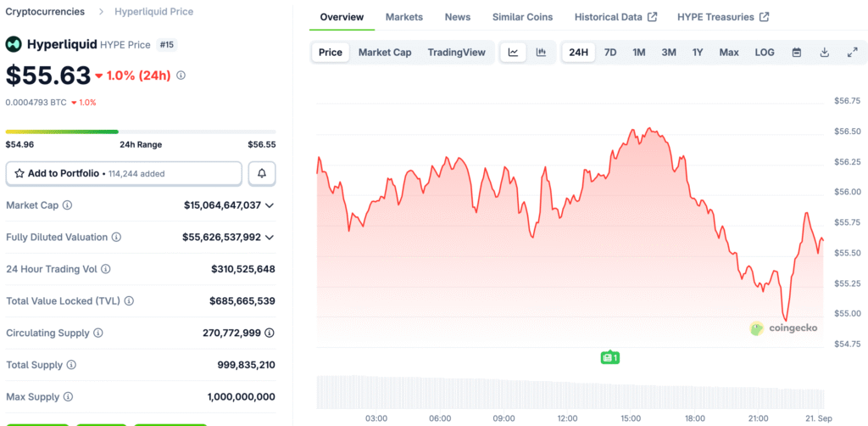
Task: Click the Max Supply info icon
Action: pos(68,397)
